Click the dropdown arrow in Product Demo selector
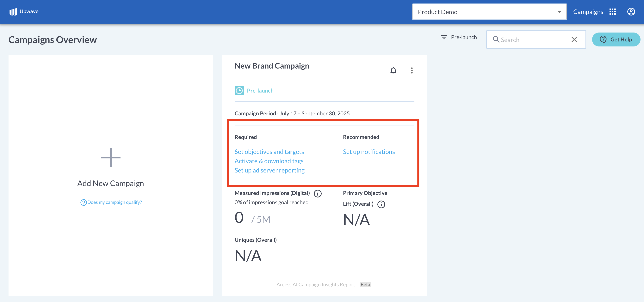 [559, 12]
